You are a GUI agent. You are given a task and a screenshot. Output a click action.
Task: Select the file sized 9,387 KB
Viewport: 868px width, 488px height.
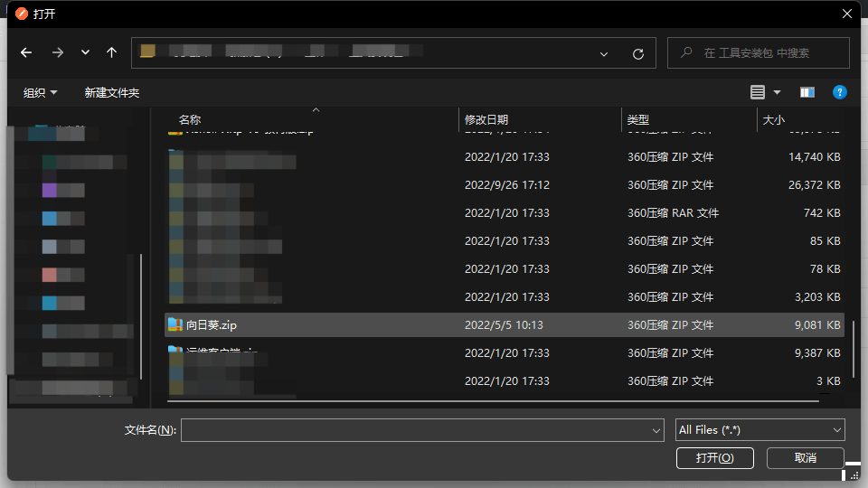tap(505, 353)
